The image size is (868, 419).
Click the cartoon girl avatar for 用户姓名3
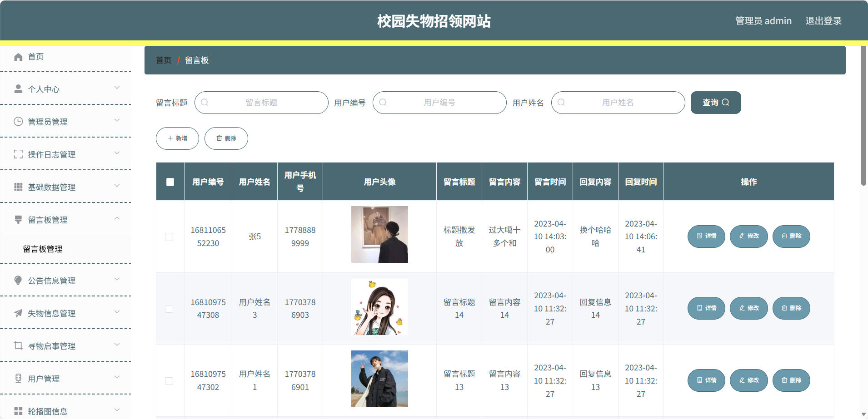pyautogui.click(x=379, y=307)
